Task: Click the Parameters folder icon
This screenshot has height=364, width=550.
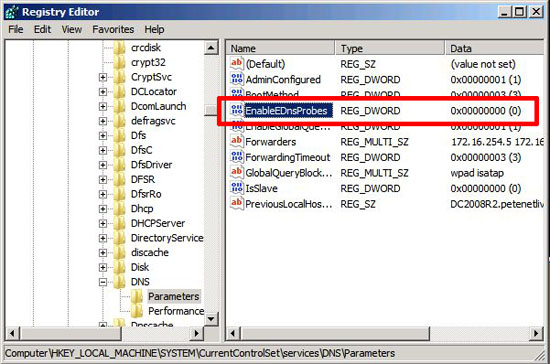Action: [x=137, y=296]
